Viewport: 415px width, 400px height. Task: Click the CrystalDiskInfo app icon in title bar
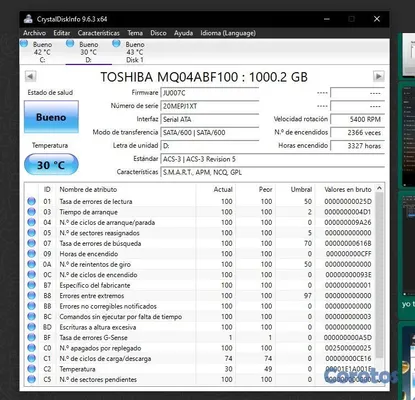click(28, 19)
